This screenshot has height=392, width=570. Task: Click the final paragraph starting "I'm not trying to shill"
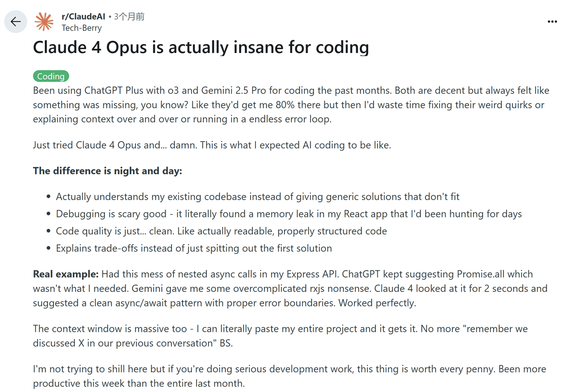click(289, 376)
